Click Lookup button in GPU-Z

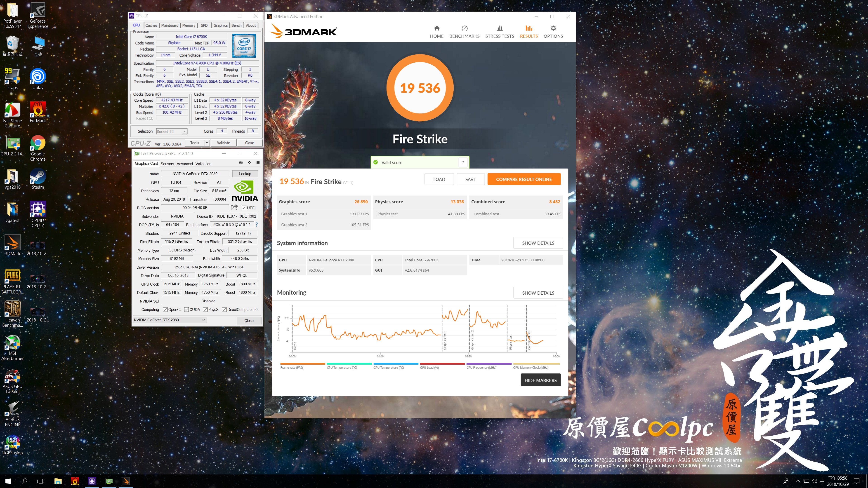pos(245,174)
